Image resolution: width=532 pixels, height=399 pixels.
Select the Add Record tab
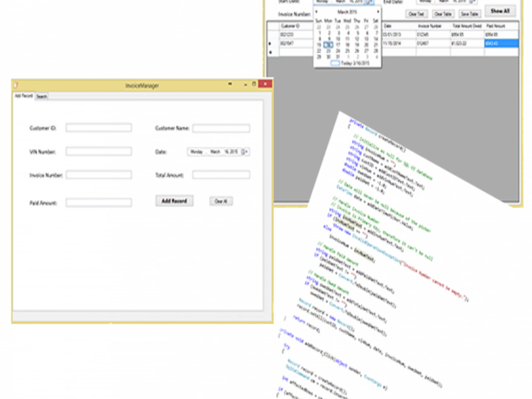[24, 96]
